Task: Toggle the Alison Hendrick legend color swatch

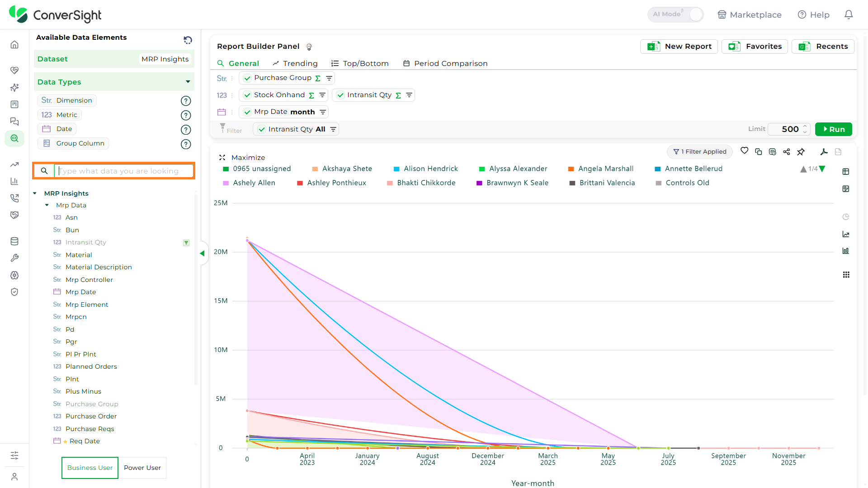Action: (x=396, y=169)
